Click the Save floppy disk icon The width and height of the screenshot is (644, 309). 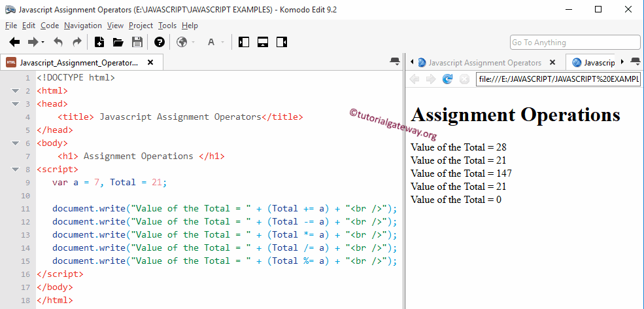click(x=137, y=42)
